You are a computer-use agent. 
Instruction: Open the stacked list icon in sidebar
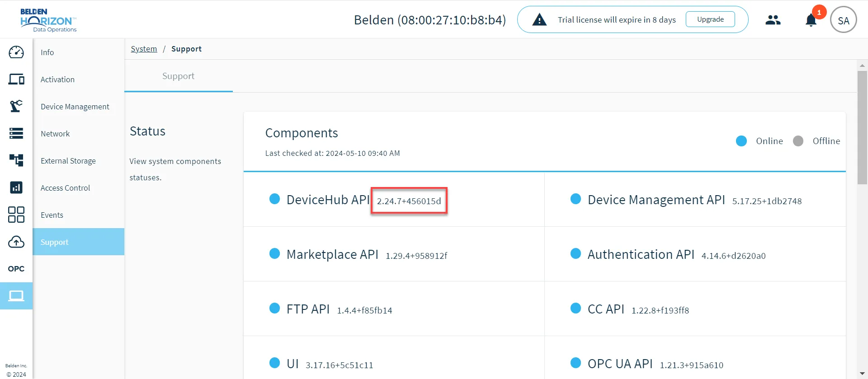point(16,133)
